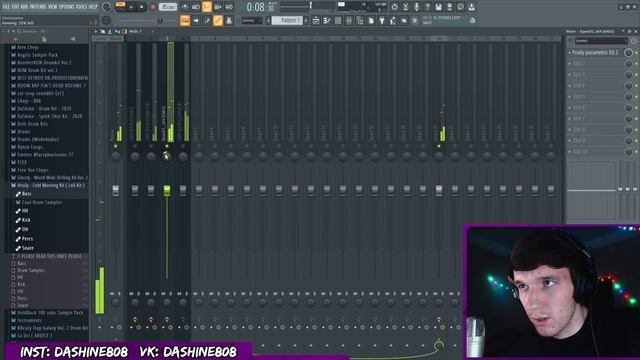Open the Fruity parametric EQ 2 slot arrow menu
Image resolution: width=640 pixels, height=360 pixels.
point(570,53)
